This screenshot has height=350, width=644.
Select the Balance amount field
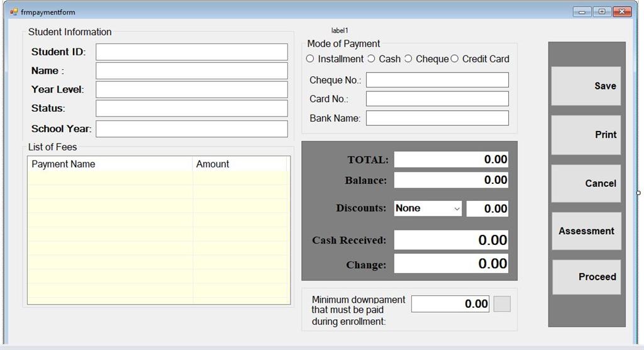coord(451,180)
